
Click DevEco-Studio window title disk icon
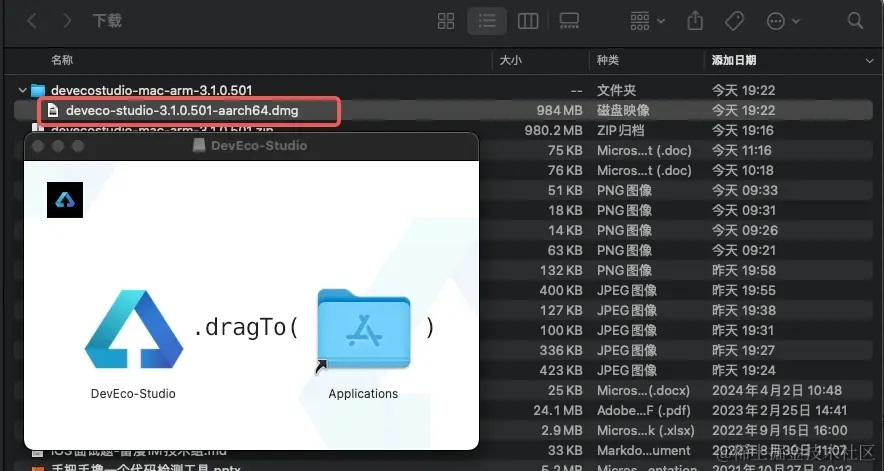point(198,146)
